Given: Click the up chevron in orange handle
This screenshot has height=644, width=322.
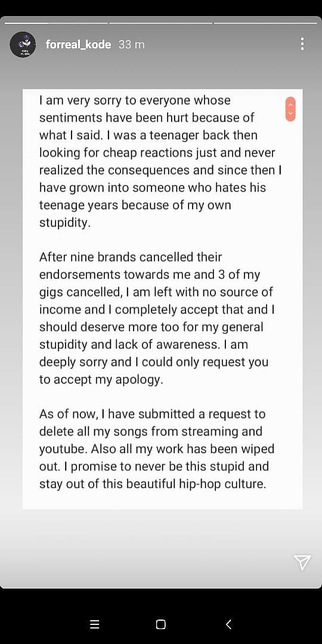Looking at the screenshot, I should pos(290,105).
